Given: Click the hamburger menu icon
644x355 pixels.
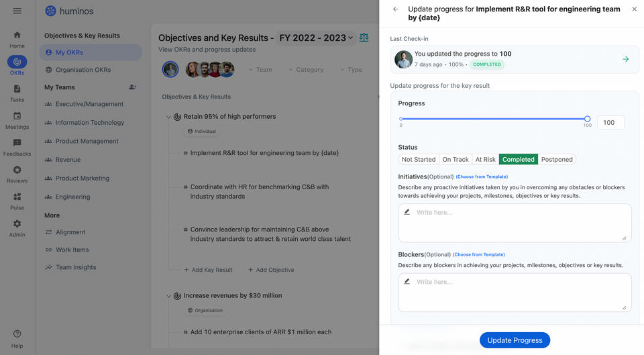Looking at the screenshot, I should pyautogui.click(x=17, y=11).
